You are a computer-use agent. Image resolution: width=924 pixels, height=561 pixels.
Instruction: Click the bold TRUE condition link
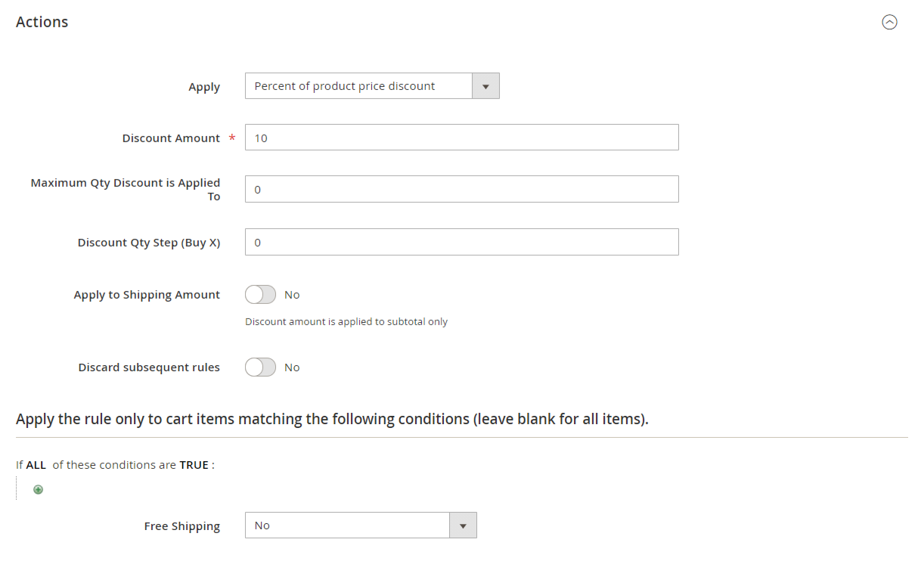[x=194, y=464]
